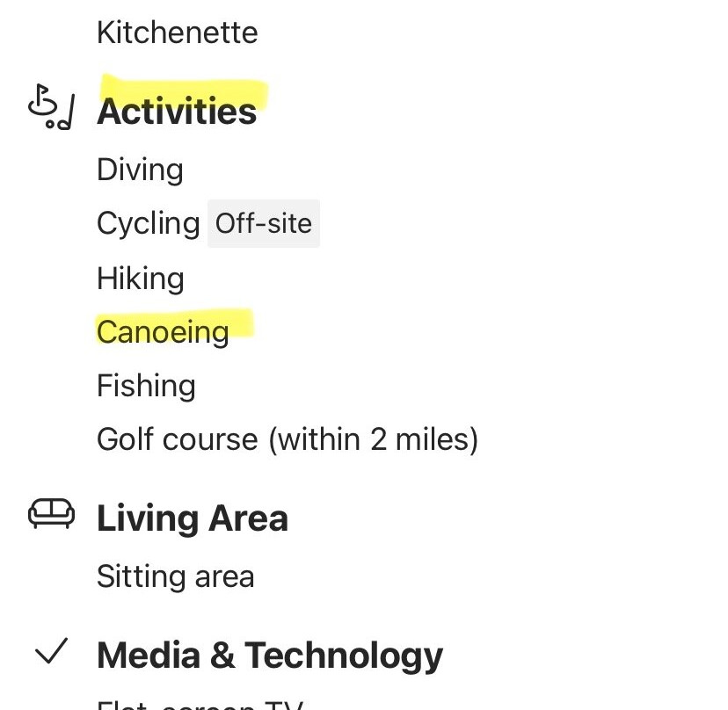728x710 pixels.
Task: Tap the Sitting area item
Action: [x=175, y=576]
